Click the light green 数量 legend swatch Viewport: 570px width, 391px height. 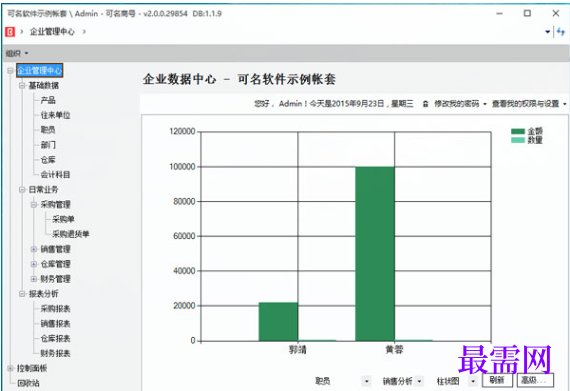tap(518, 140)
